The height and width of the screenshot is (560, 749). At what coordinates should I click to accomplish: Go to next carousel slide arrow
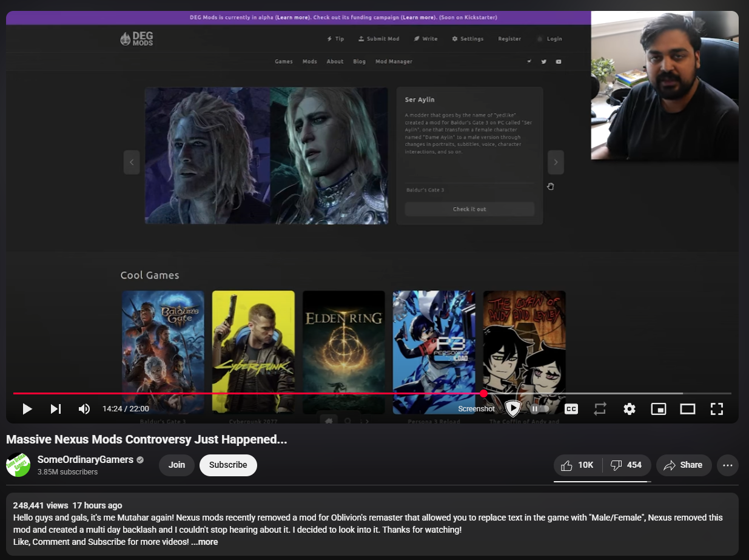tap(556, 163)
